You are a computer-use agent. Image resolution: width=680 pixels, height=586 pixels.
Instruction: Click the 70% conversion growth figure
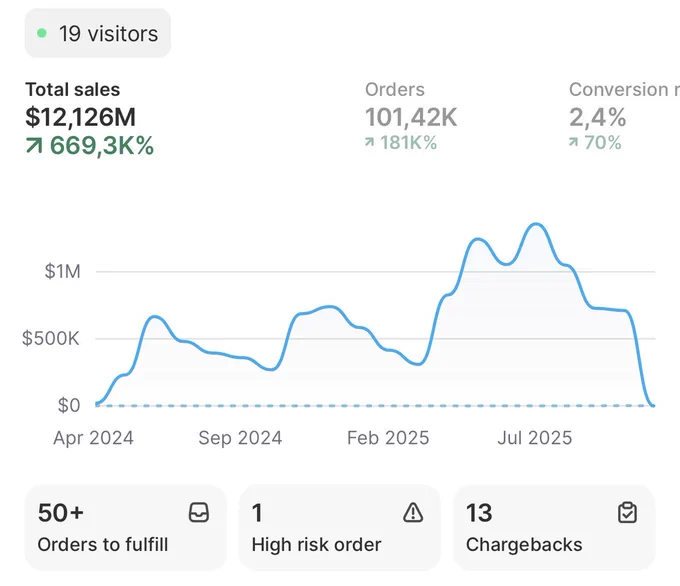[x=603, y=143]
